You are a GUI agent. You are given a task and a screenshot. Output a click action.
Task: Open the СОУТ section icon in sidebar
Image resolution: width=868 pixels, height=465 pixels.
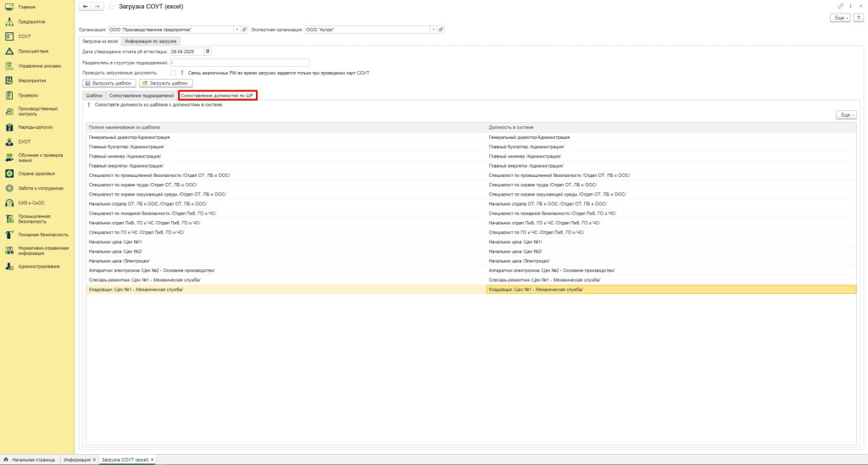(x=9, y=36)
